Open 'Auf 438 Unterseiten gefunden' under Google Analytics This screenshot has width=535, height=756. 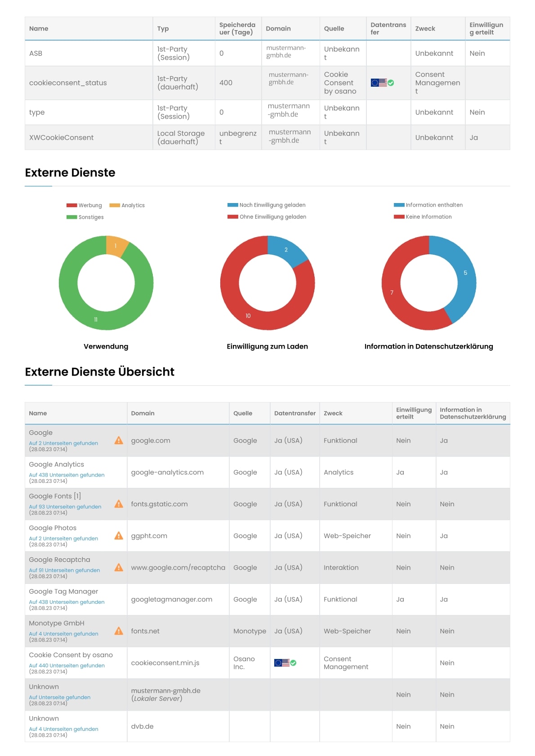point(67,475)
